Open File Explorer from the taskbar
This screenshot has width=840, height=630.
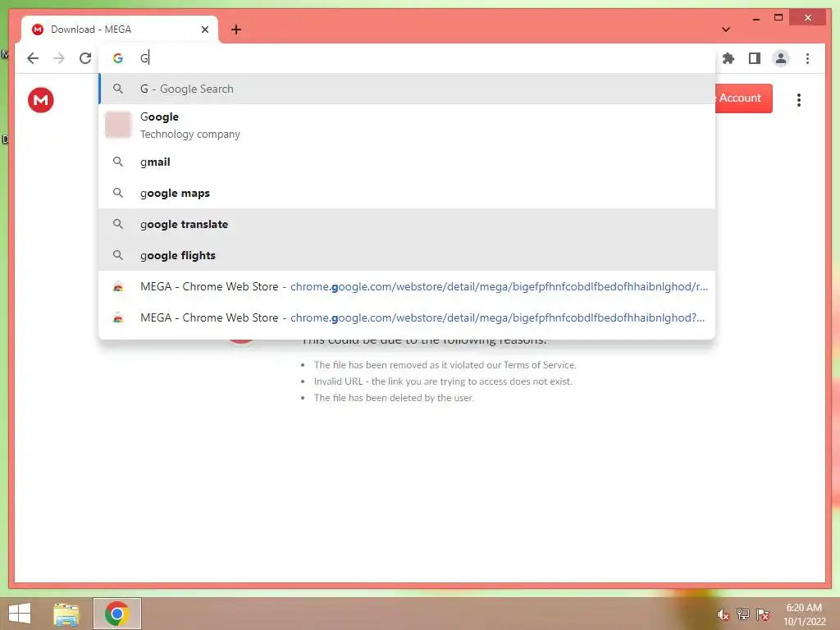click(66, 614)
